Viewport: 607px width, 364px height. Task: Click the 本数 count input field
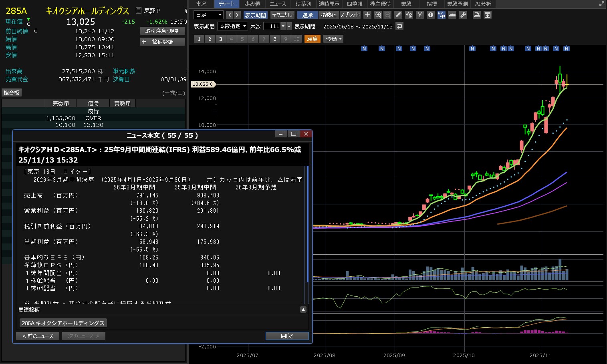pyautogui.click(x=272, y=26)
